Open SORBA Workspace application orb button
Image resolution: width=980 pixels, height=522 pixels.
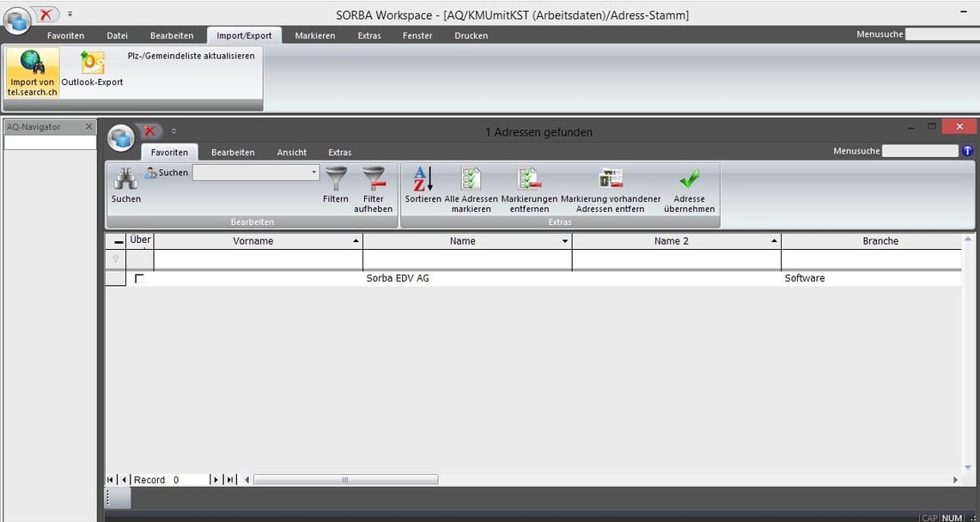point(15,20)
